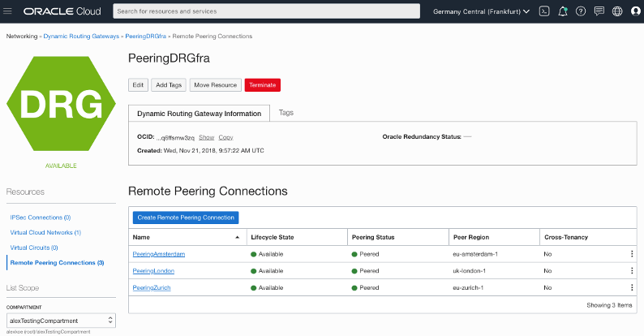Click the Edit button
The width and height of the screenshot is (644, 336).
click(x=138, y=85)
